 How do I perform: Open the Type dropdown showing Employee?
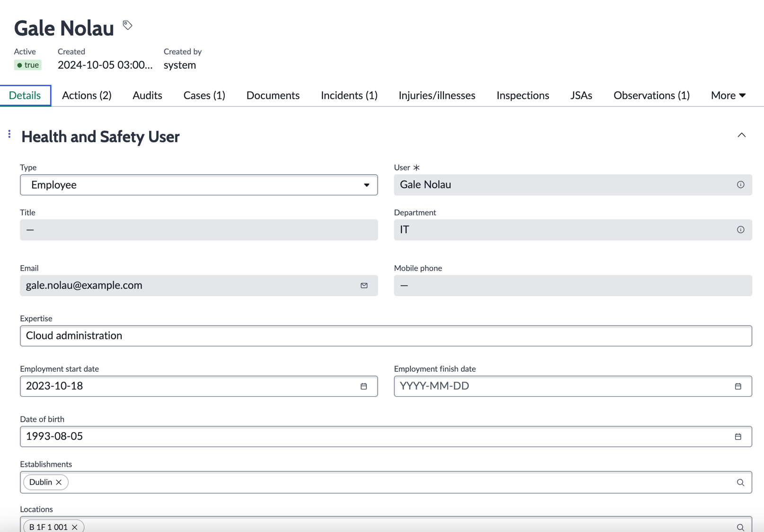[199, 185]
